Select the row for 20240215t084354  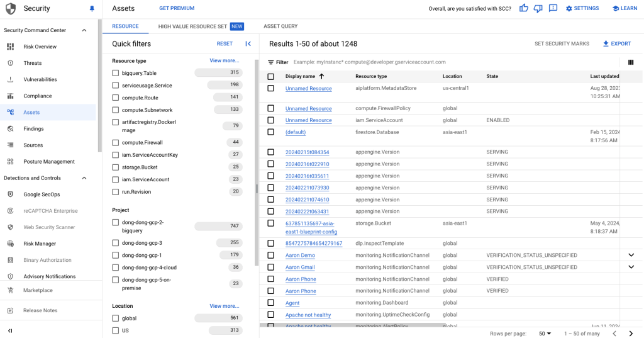click(270, 152)
